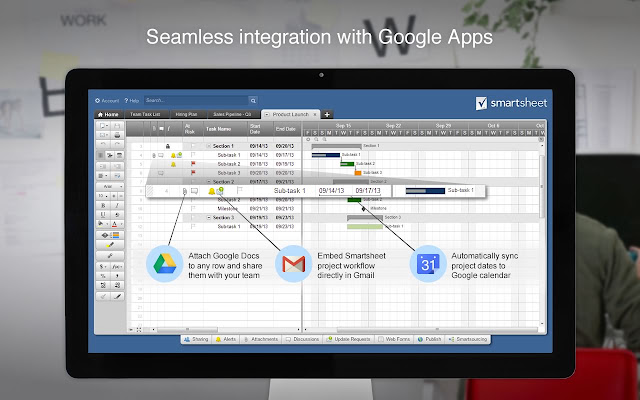Open the Sharing bottom tab

click(196, 340)
